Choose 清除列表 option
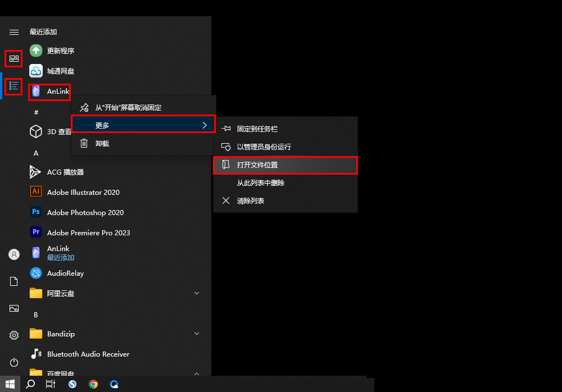This screenshot has width=562, height=392. pyautogui.click(x=285, y=200)
